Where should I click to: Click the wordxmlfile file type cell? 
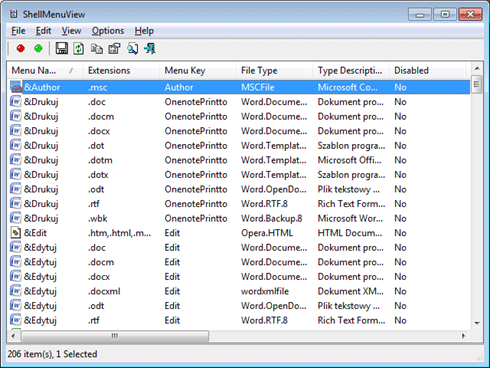[265, 291]
